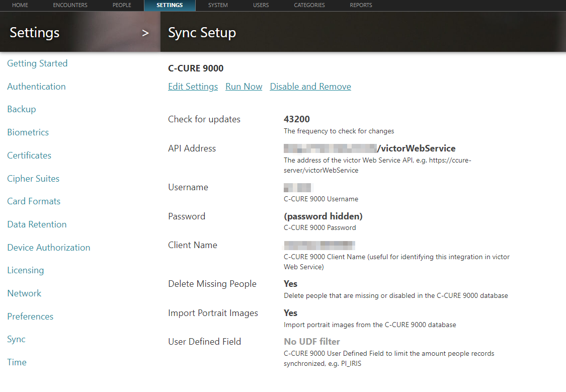Go to the Encounters tab
Viewport: 566px width, 392px height.
tap(70, 5)
